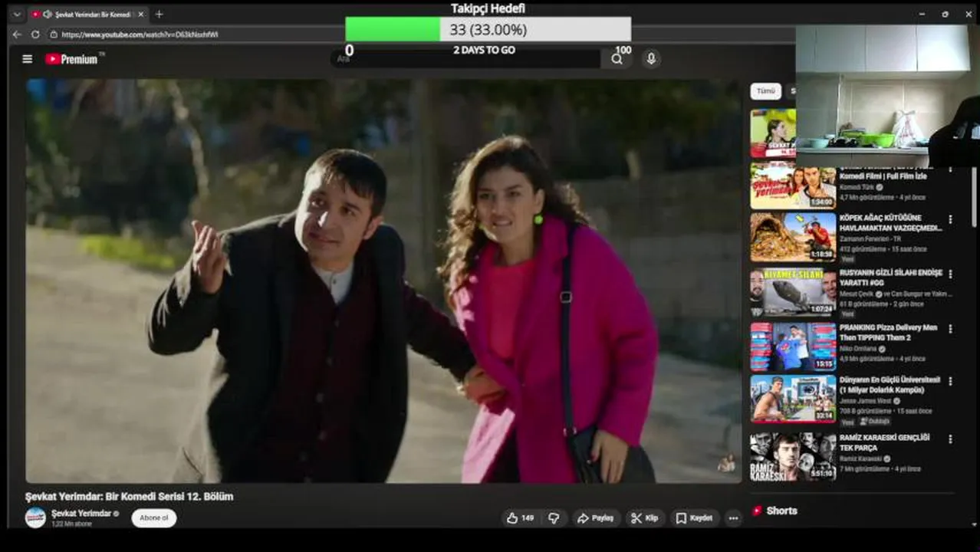This screenshot has width=980, height=552.
Task: Like the video with thumbs up
Action: [x=520, y=518]
